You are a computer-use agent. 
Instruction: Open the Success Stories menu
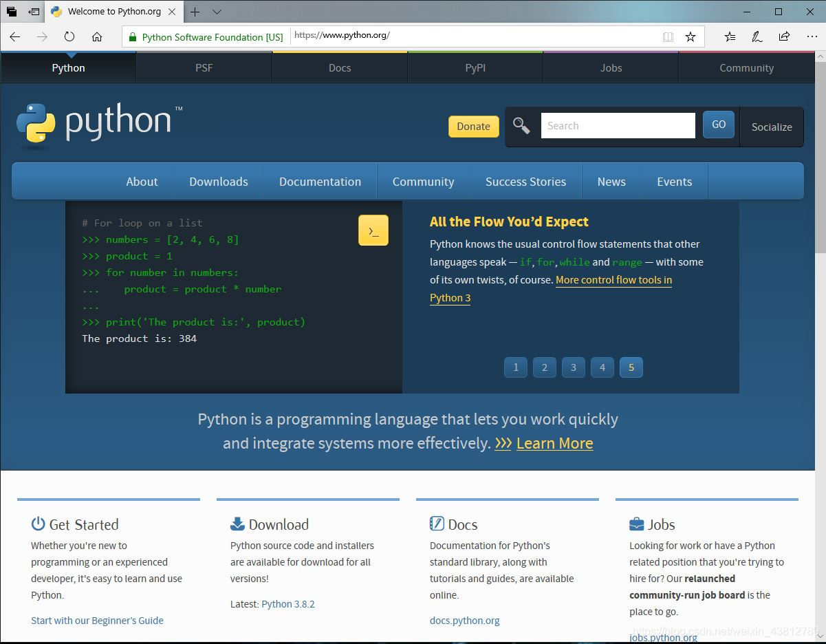point(525,182)
